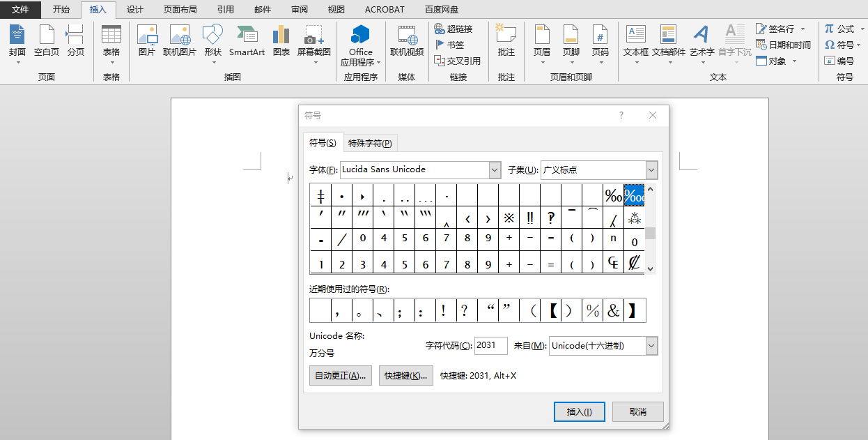Open the 形状 shapes gallery
868x440 pixels.
(x=212, y=45)
